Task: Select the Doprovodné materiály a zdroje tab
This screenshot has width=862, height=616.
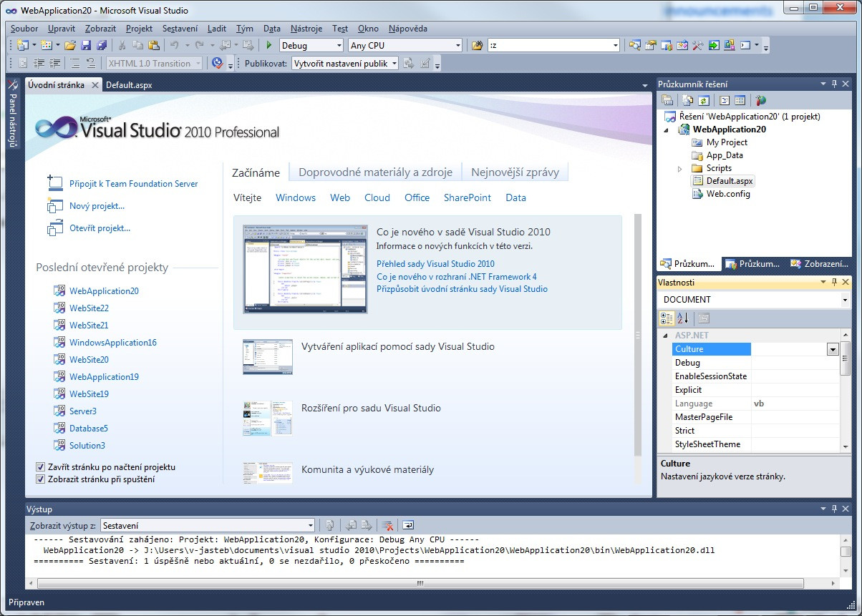Action: 375,172
